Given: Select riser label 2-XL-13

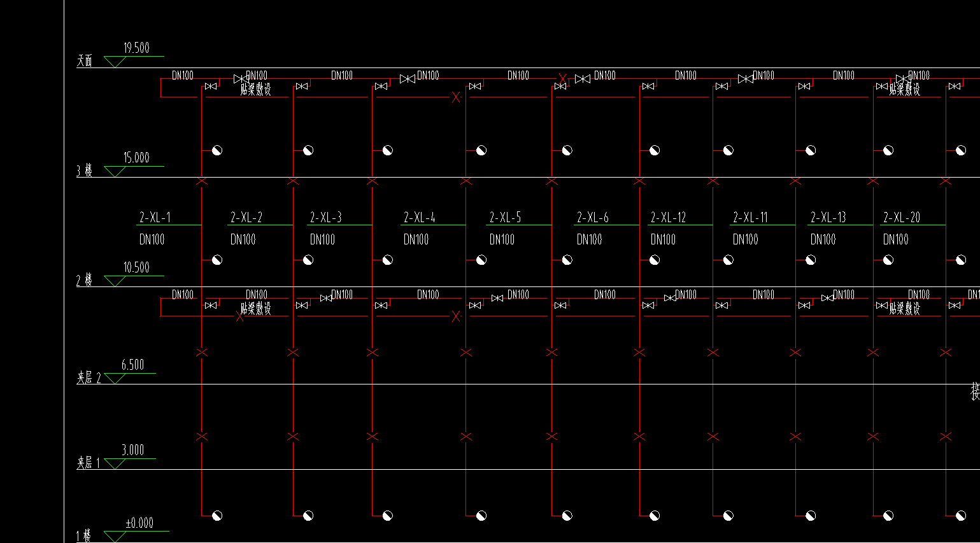Looking at the screenshot, I should 828,217.
